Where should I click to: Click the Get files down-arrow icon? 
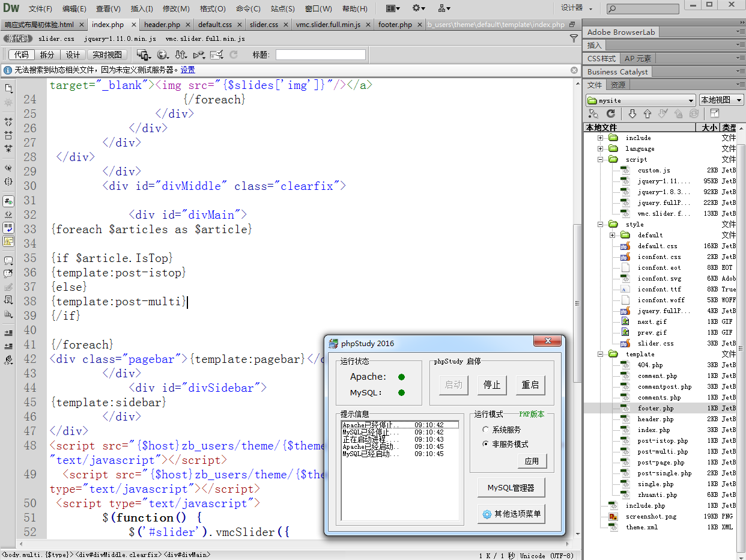point(632,114)
